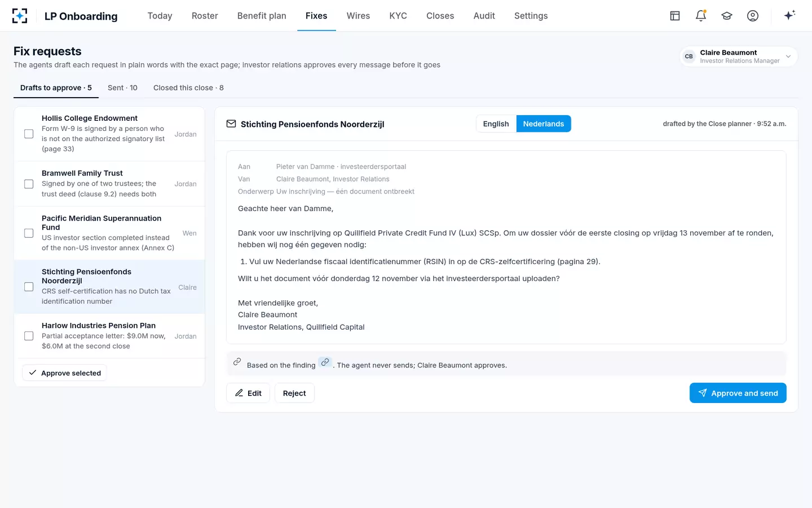The height and width of the screenshot is (508, 812).
Task: Expand the Claire Beaumont role switcher
Action: [x=739, y=56]
